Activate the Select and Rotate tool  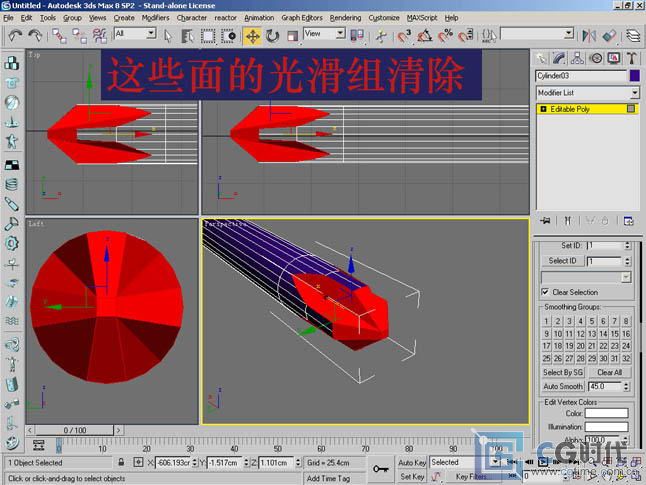click(272, 36)
